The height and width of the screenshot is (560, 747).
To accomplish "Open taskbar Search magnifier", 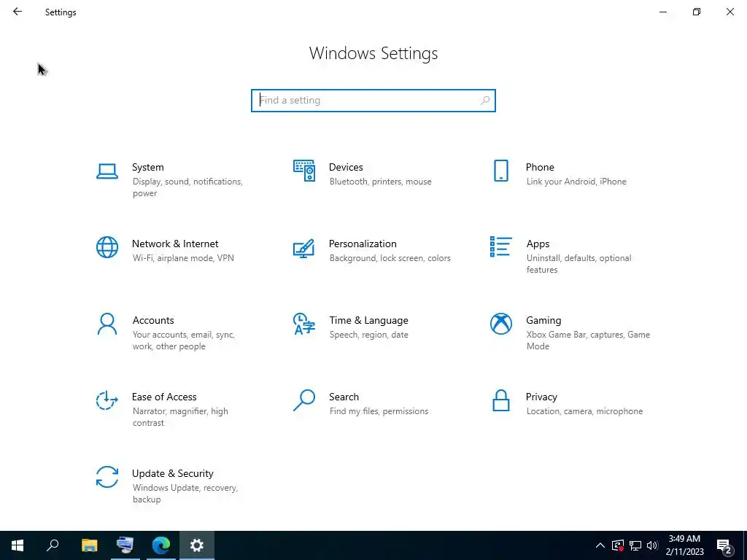I will pyautogui.click(x=53, y=545).
